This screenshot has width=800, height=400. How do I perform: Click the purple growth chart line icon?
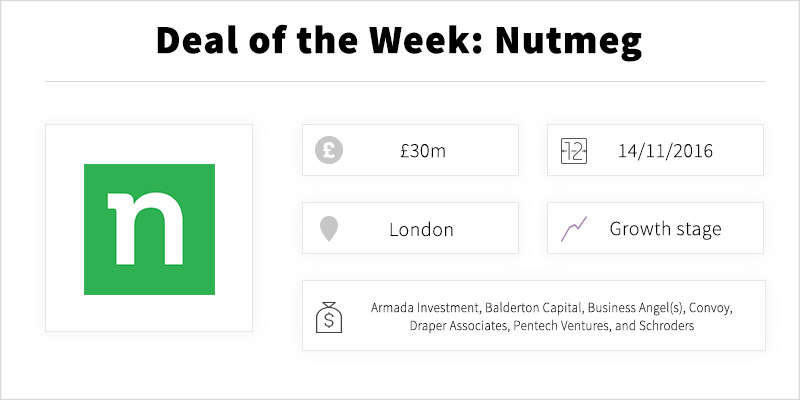pos(574,229)
